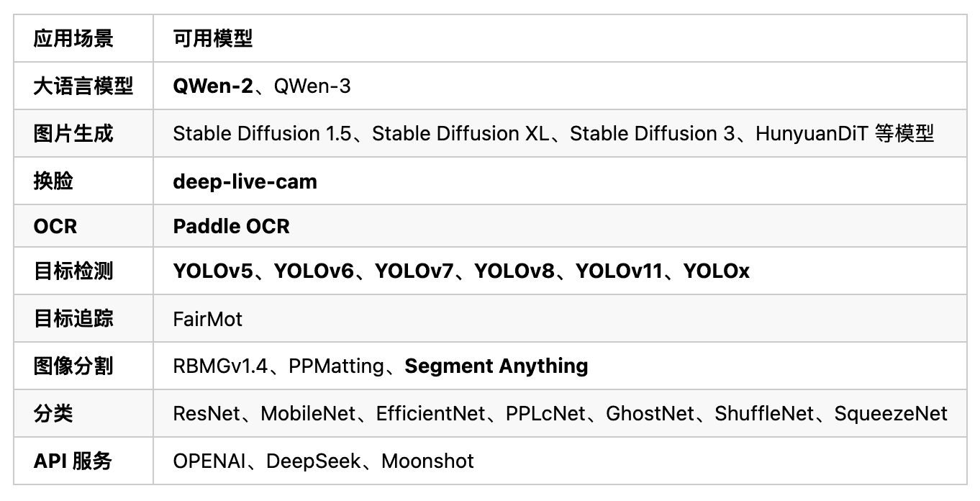Screen dimensions: 980x501
Task: Click the FairMot tracking model
Action: click(207, 319)
